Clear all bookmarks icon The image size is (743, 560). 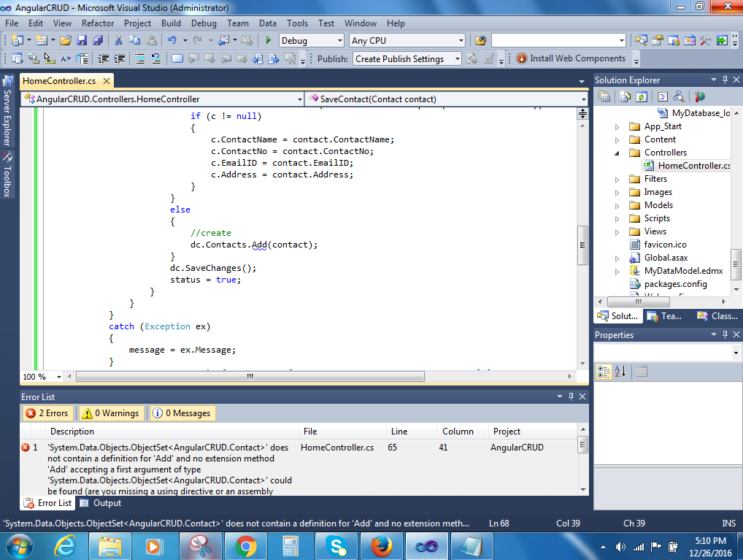coord(290,58)
